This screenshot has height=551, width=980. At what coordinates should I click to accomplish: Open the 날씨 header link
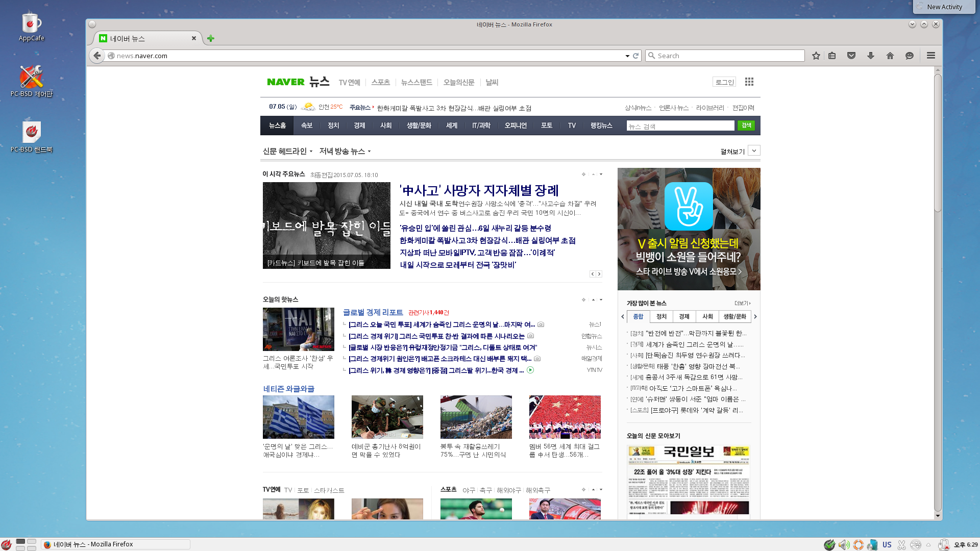tap(492, 82)
